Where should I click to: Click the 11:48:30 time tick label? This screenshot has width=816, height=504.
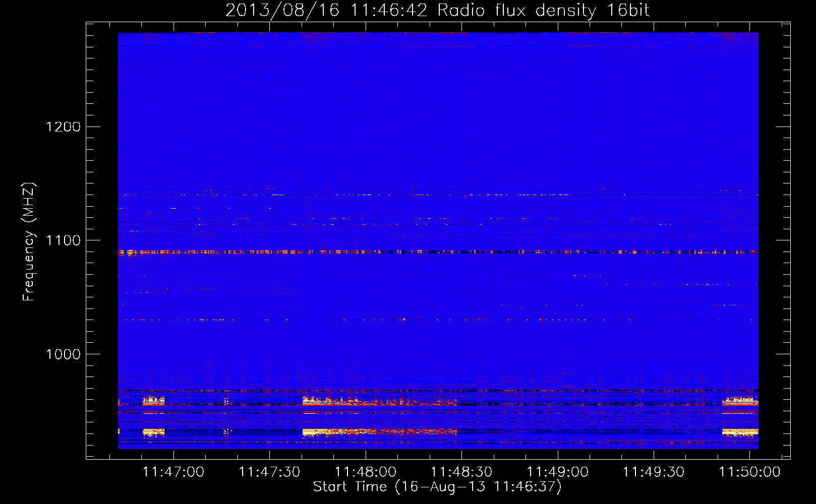[x=461, y=472]
